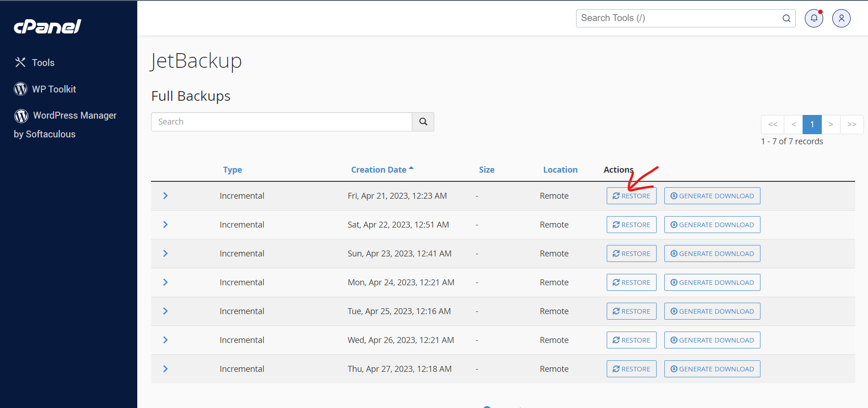Image resolution: width=868 pixels, height=408 pixels.
Task: Click the Full Backups heading
Action: coord(191,96)
